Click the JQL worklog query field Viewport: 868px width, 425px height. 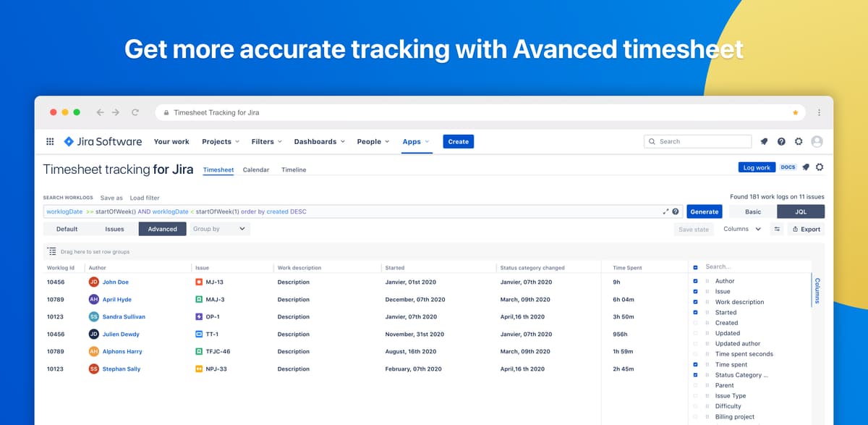pyautogui.click(x=363, y=211)
